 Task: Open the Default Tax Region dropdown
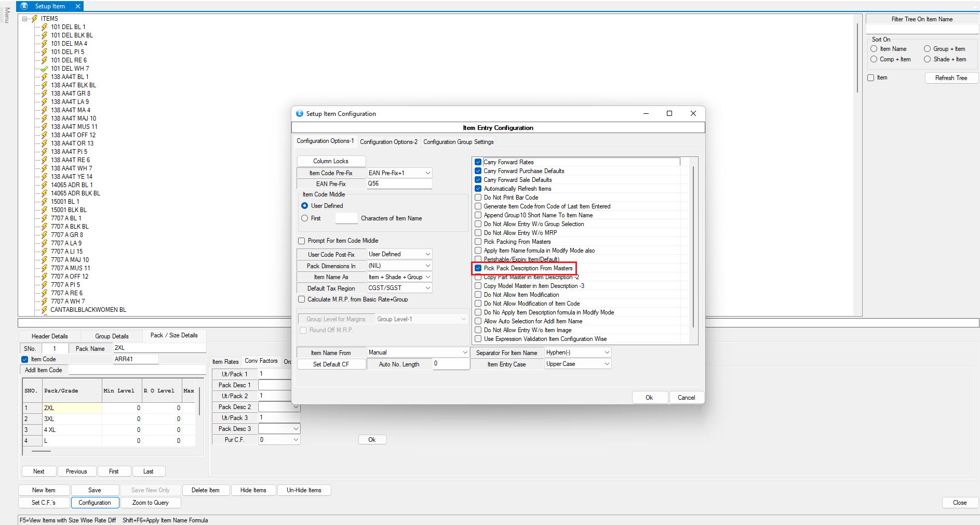pyautogui.click(x=427, y=288)
